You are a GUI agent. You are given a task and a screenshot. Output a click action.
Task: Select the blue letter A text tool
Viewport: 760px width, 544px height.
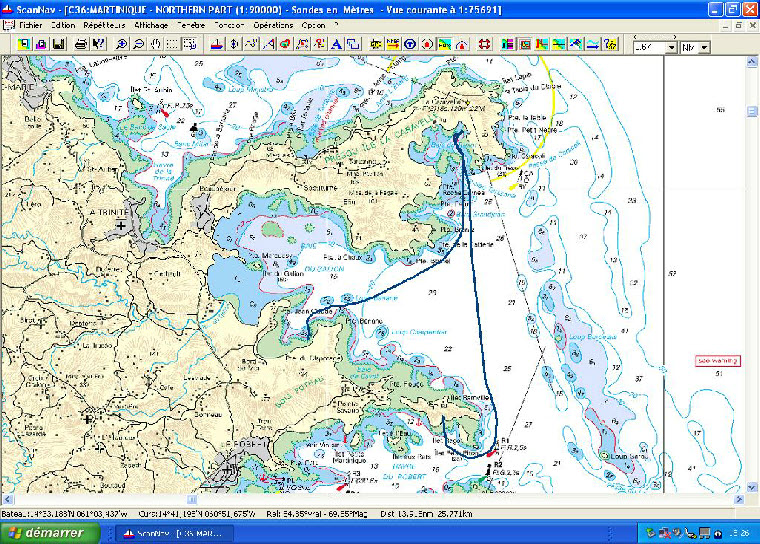point(336,45)
